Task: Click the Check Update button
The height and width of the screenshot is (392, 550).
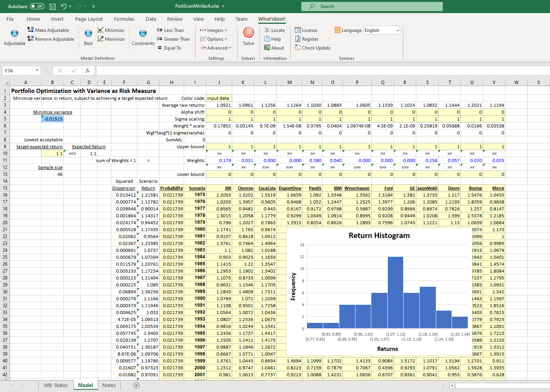Action: pyautogui.click(x=312, y=48)
